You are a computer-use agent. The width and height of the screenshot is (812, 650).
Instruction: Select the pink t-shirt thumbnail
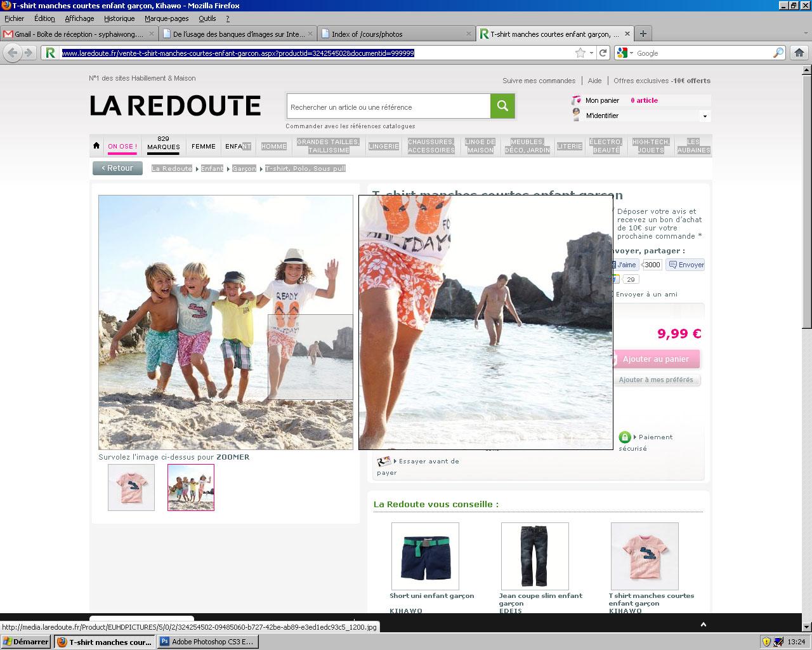(x=131, y=487)
